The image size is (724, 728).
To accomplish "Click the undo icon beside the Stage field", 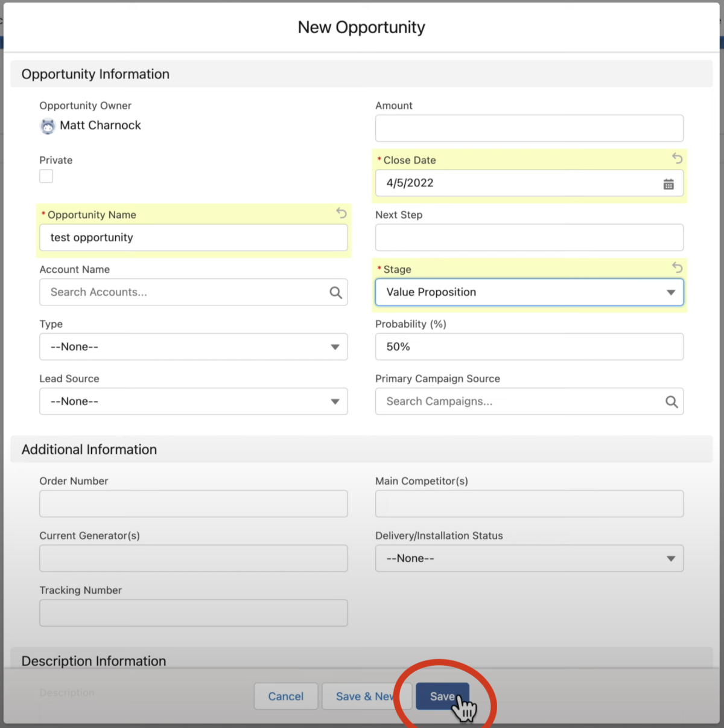I will click(676, 267).
